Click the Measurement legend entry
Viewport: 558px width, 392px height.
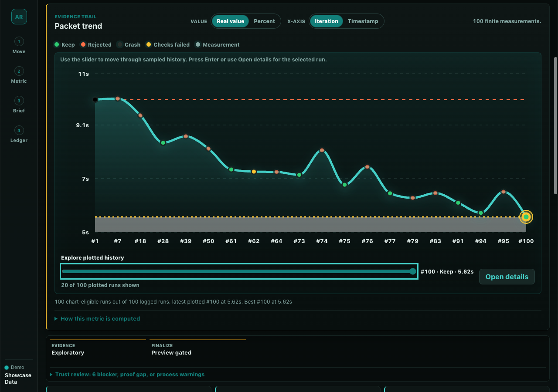(217, 45)
